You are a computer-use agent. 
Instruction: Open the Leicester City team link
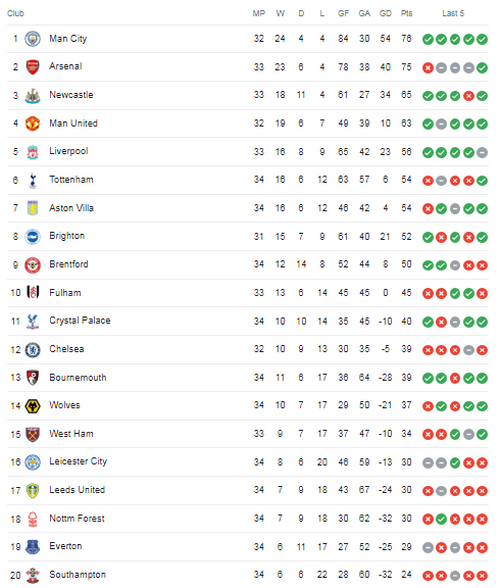pos(78,462)
